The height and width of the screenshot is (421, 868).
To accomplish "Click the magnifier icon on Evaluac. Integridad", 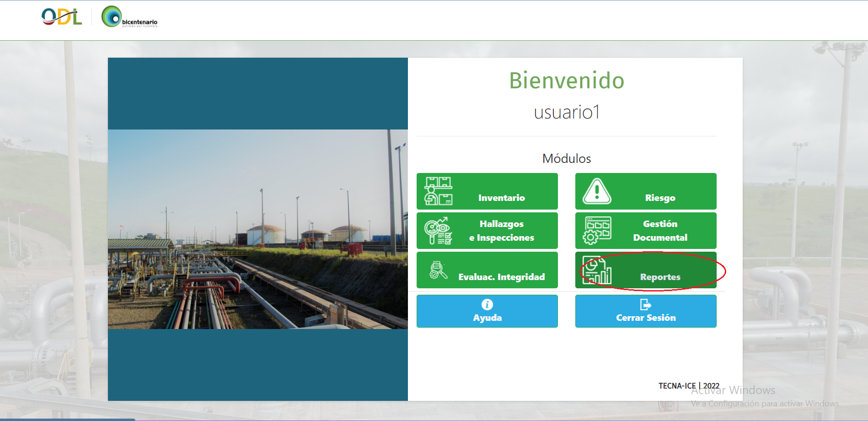I will (x=438, y=270).
